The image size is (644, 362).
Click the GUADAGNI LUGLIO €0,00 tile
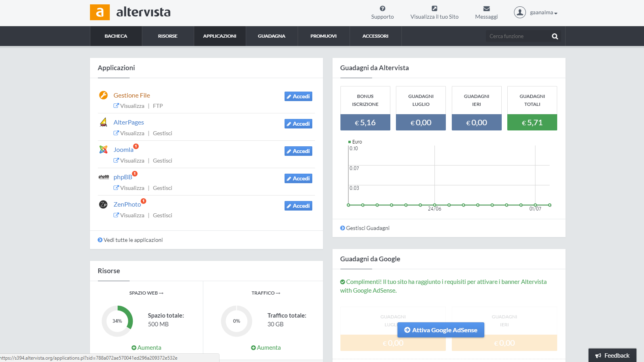click(421, 108)
